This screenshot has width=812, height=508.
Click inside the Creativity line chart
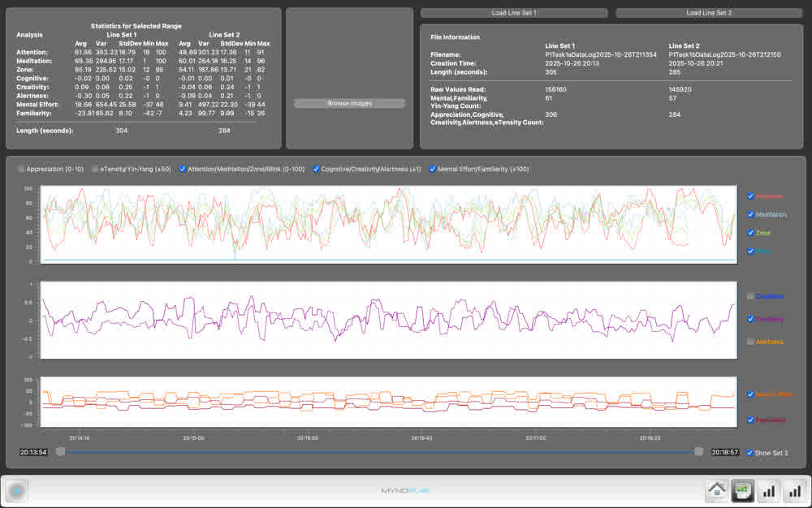coord(389,321)
